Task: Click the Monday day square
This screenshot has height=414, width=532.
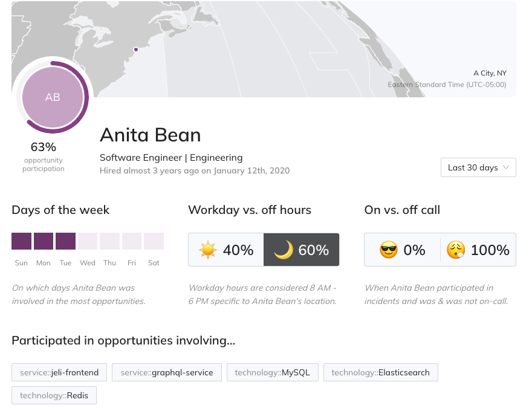Action: [44, 241]
